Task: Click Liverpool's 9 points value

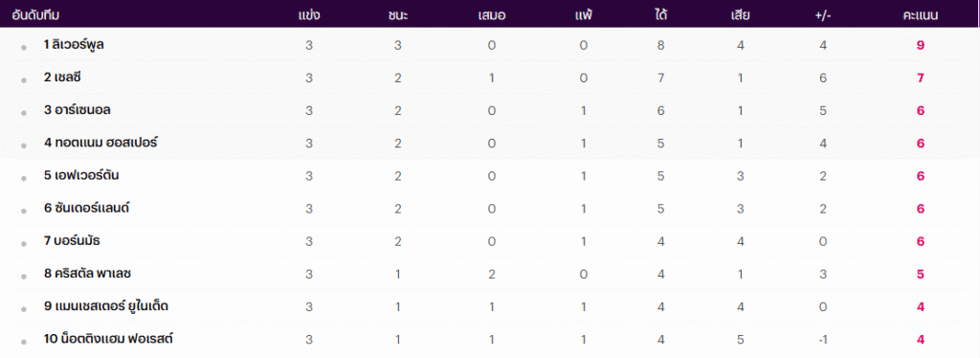Action: click(920, 45)
